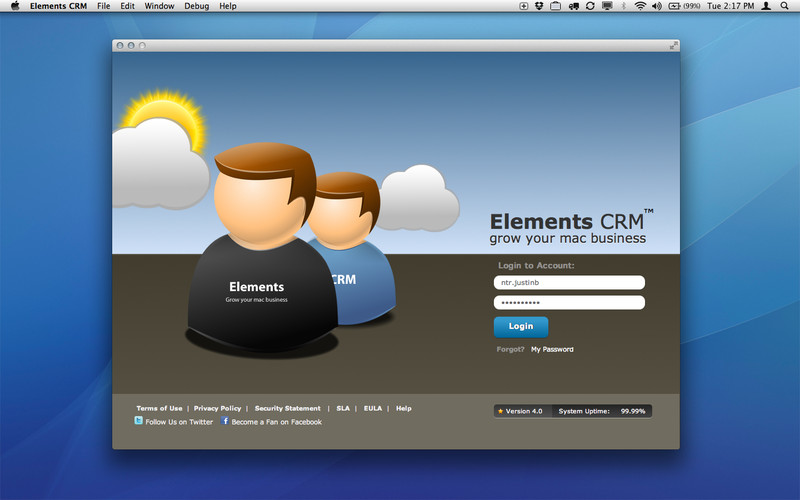Viewport: 800px width, 500px height.
Task: Open the Window menu
Action: tap(159, 6)
